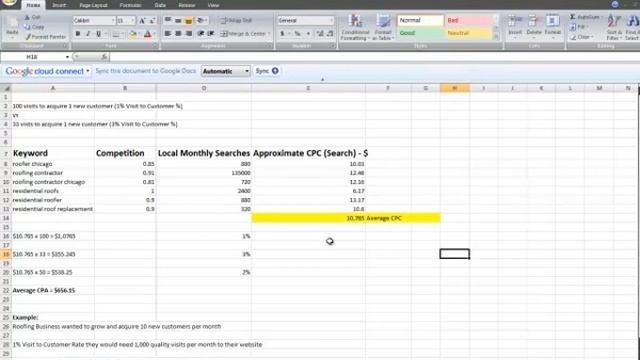Apply the Bad cell style
This screenshot has height=360, width=640.
point(468,20)
